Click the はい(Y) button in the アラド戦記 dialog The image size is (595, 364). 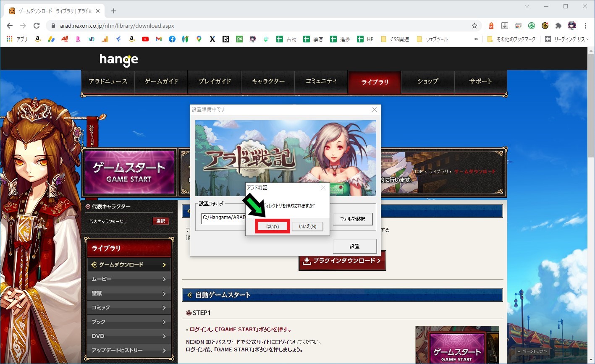coord(273,226)
